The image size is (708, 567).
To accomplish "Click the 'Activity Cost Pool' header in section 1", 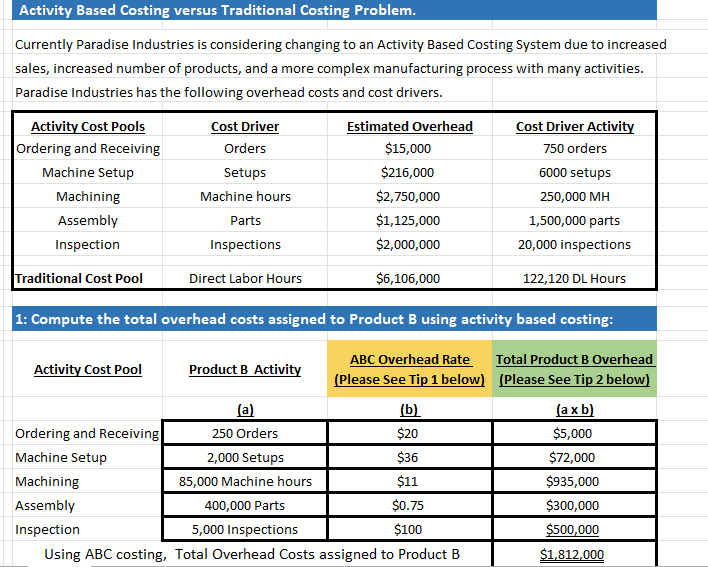I will (x=88, y=369).
